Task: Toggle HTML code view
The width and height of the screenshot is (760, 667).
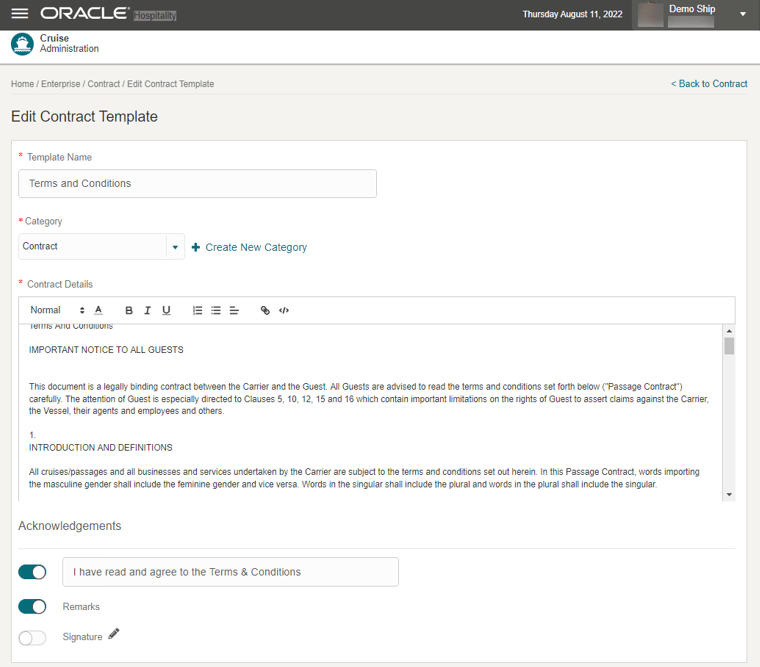Action: (284, 310)
